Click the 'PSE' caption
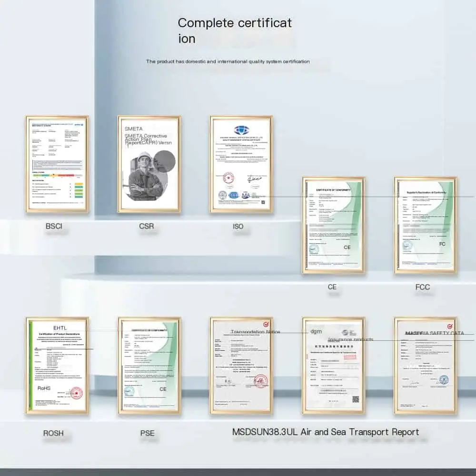The image size is (476, 476). (x=147, y=433)
